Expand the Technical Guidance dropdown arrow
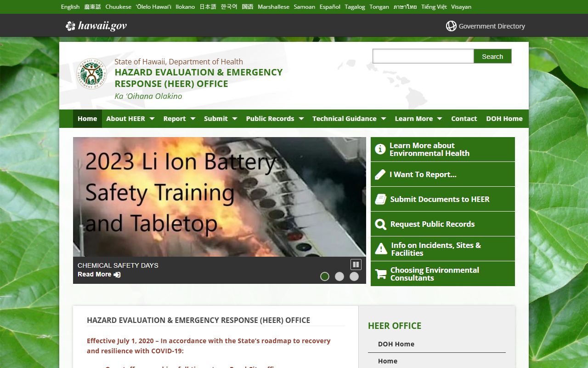 pos(384,119)
